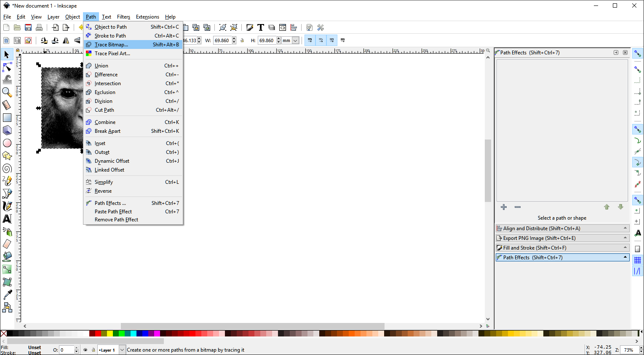Select the Text tool in toolbox
The image size is (644, 355).
pyautogui.click(x=7, y=219)
